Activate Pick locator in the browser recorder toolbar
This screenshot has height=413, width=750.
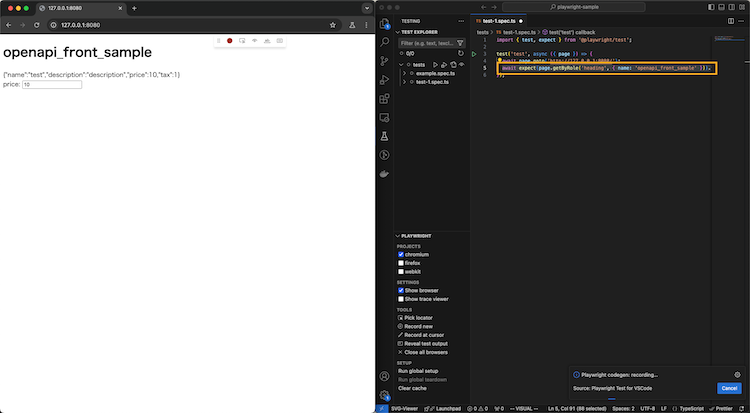[242, 41]
